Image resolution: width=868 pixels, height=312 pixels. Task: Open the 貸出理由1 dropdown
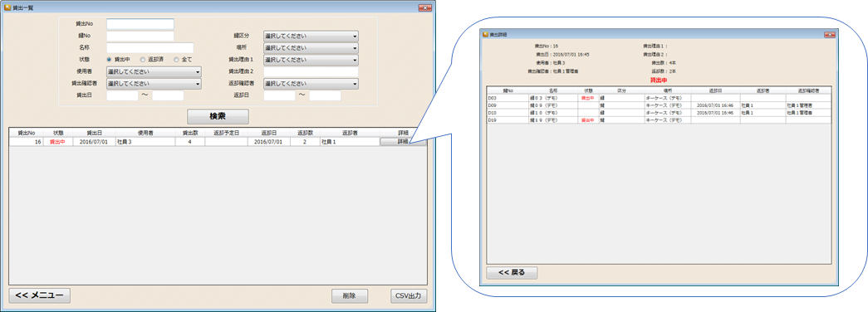311,60
